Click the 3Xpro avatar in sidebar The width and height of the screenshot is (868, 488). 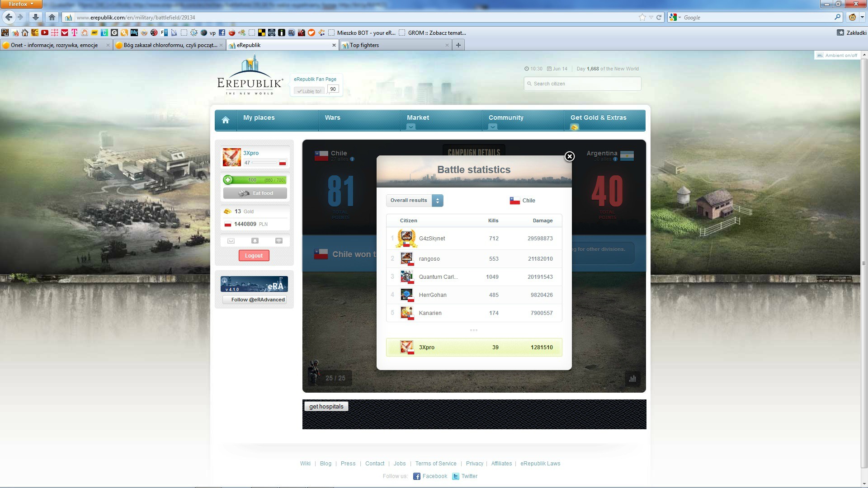point(232,157)
